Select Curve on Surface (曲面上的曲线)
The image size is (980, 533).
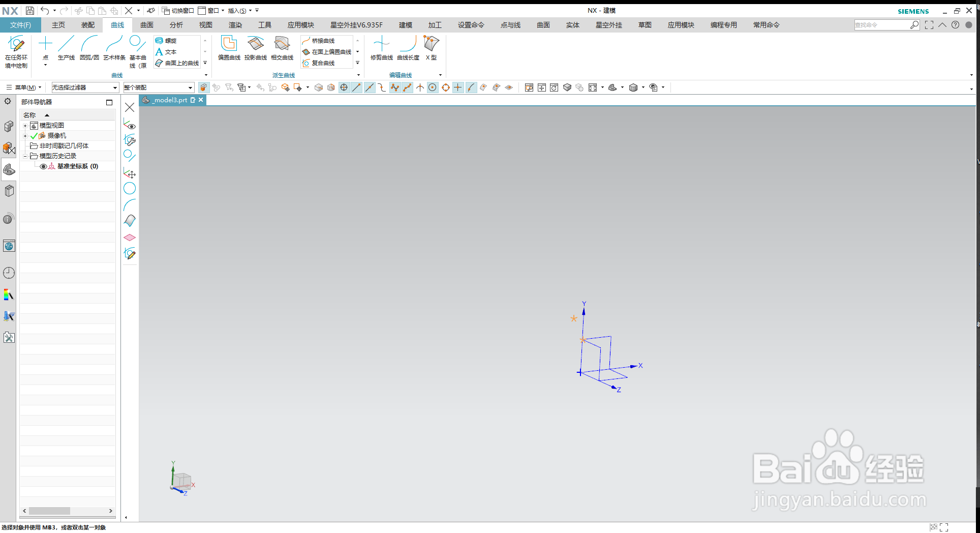pyautogui.click(x=177, y=63)
